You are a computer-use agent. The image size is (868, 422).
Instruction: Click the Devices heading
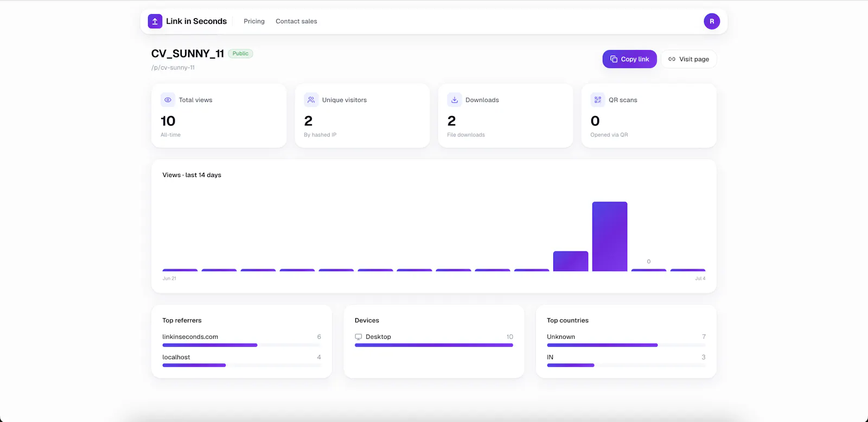pyautogui.click(x=367, y=320)
